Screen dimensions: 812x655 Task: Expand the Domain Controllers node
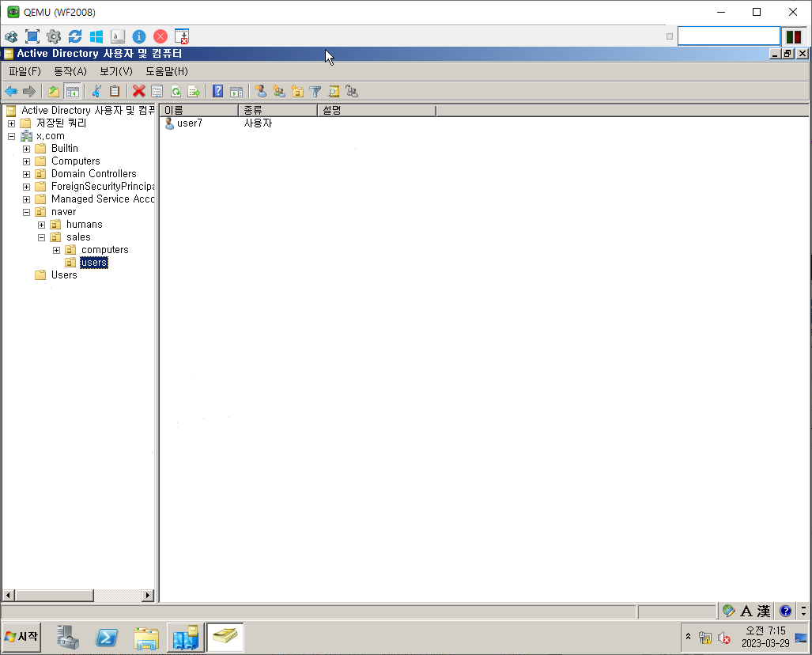coord(26,175)
